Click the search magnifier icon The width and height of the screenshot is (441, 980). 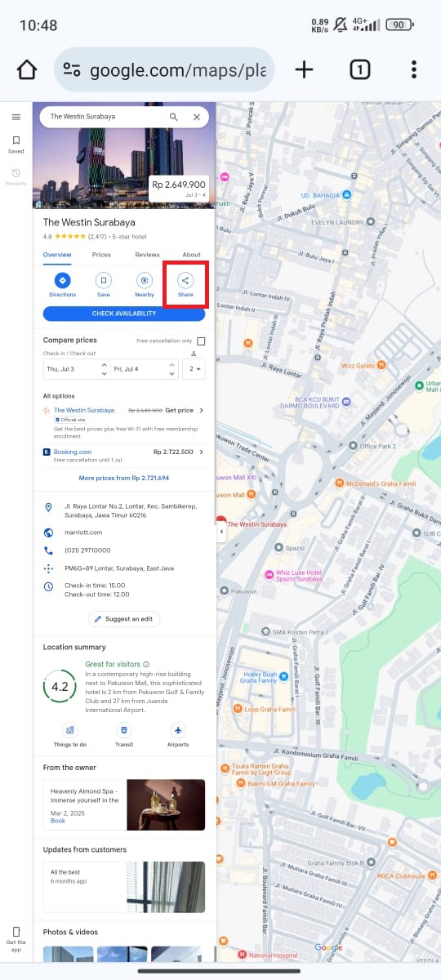[173, 117]
